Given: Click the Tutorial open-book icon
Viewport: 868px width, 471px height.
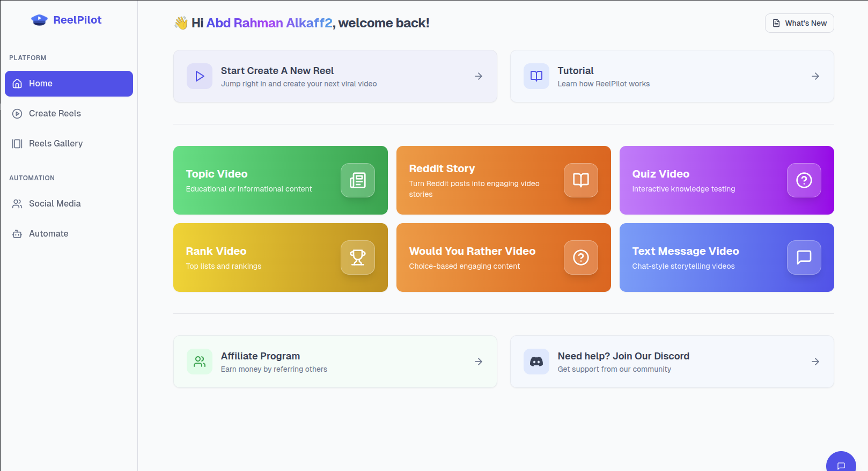Looking at the screenshot, I should (536, 76).
